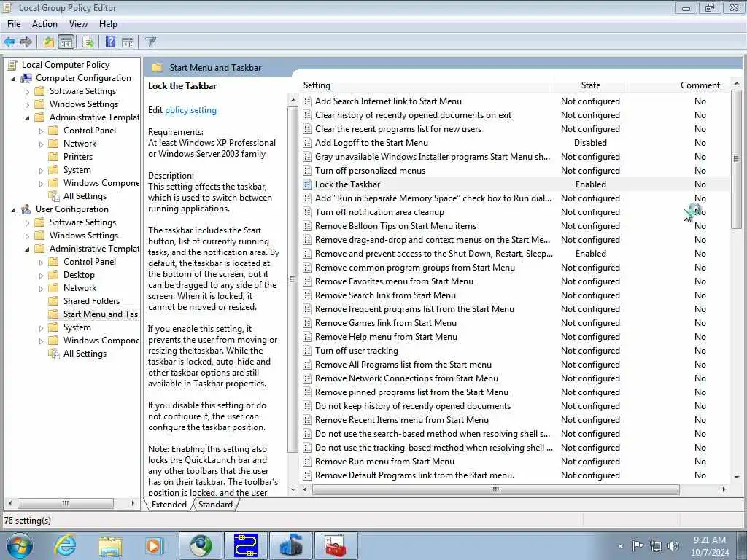Switch to the Standard tab
The width and height of the screenshot is (747, 560).
215,505
